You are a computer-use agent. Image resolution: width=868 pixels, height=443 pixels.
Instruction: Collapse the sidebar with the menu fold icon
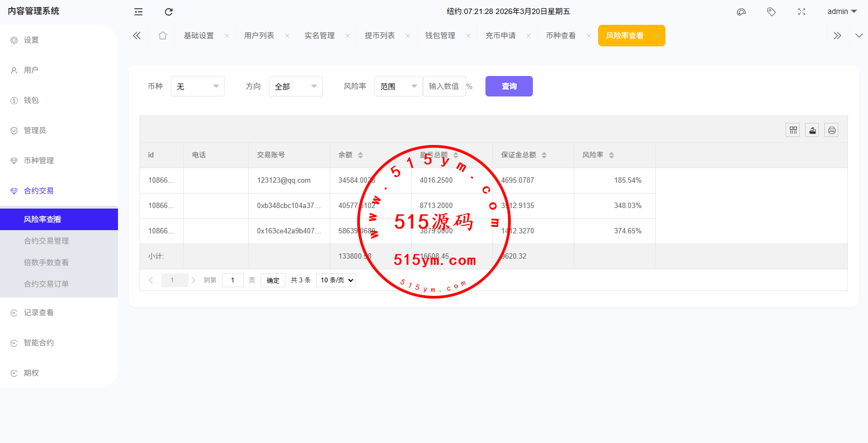138,12
